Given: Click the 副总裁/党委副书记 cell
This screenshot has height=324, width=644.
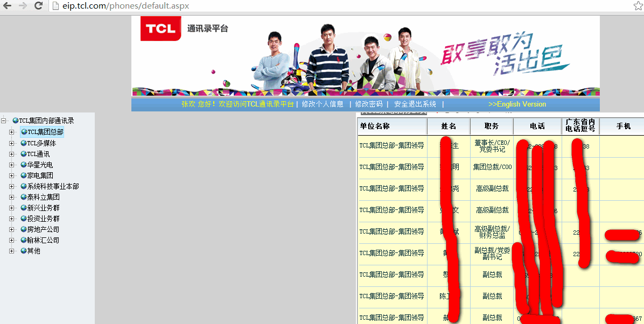Looking at the screenshot, I should pyautogui.click(x=492, y=254).
